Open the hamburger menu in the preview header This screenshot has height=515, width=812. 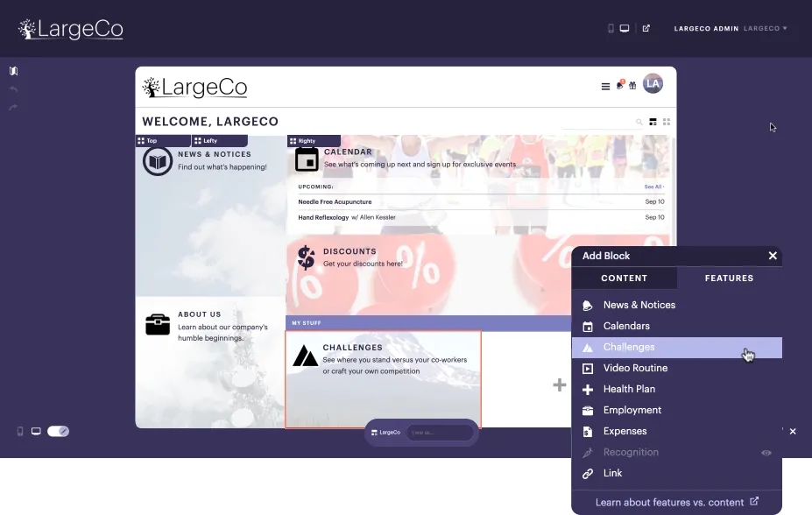[x=605, y=87]
